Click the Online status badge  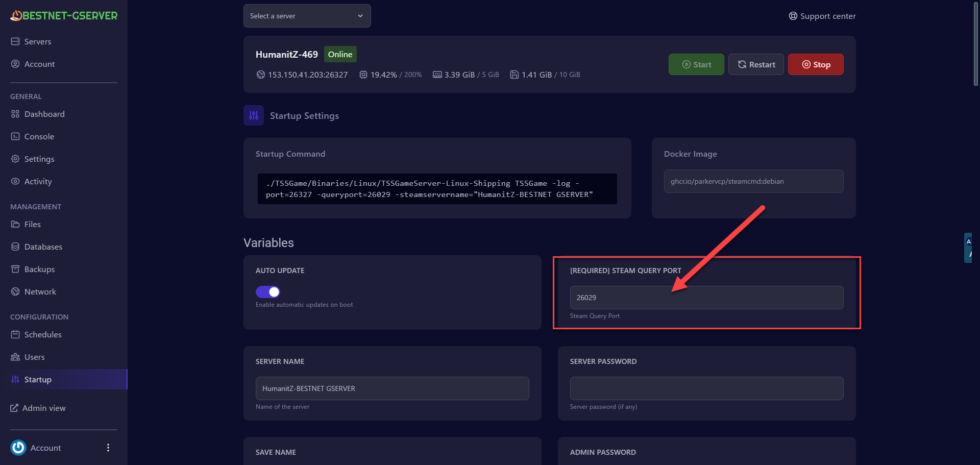[340, 54]
